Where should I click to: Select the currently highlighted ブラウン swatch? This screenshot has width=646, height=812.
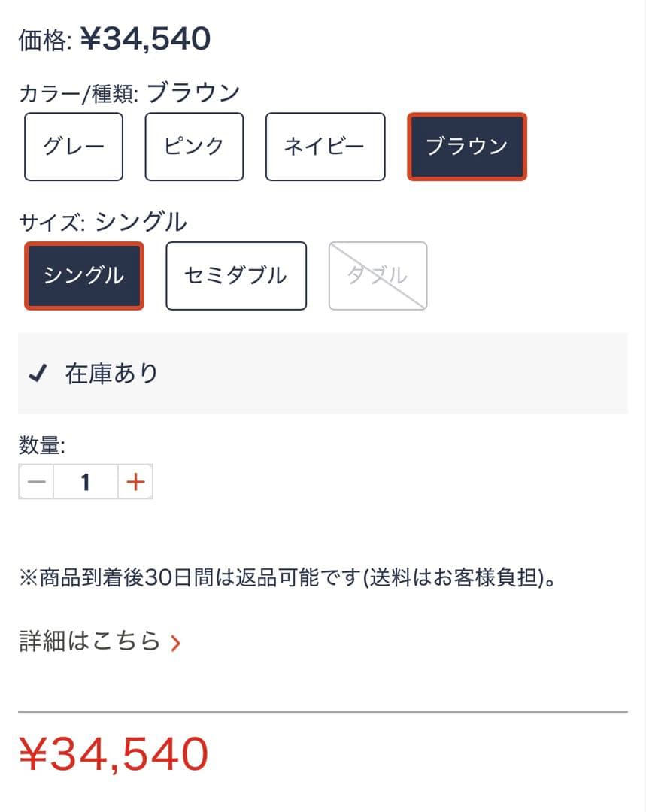pos(466,146)
